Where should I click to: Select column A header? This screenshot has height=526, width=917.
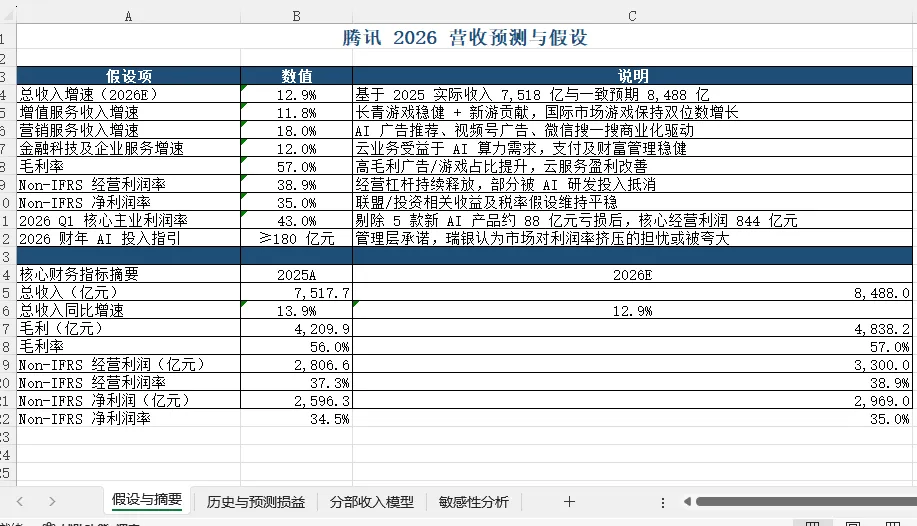tap(129, 16)
